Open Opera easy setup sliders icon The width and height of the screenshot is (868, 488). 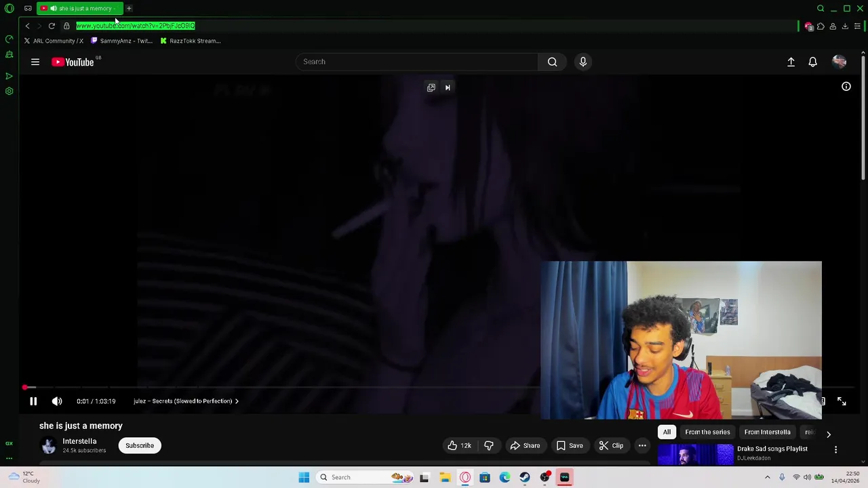pyautogui.click(x=857, y=26)
